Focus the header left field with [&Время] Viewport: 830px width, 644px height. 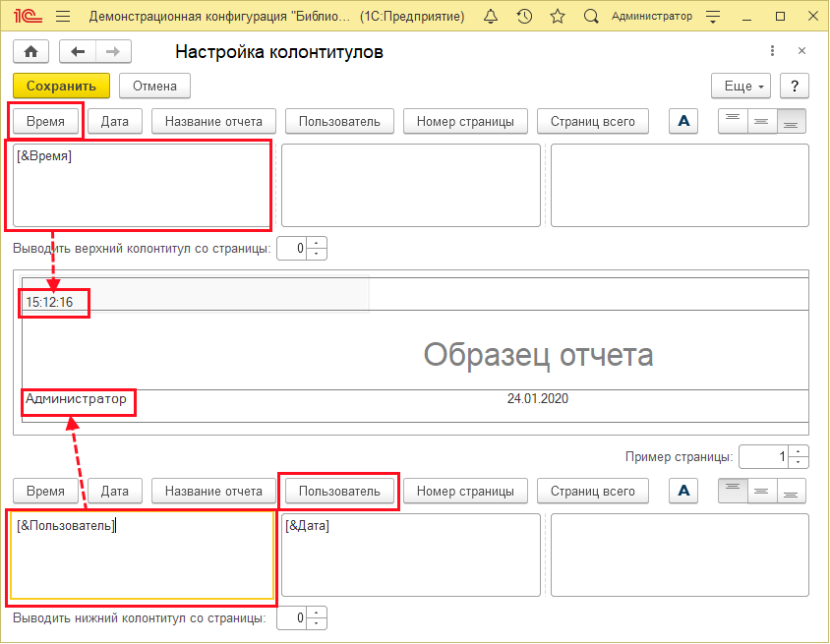[142, 185]
